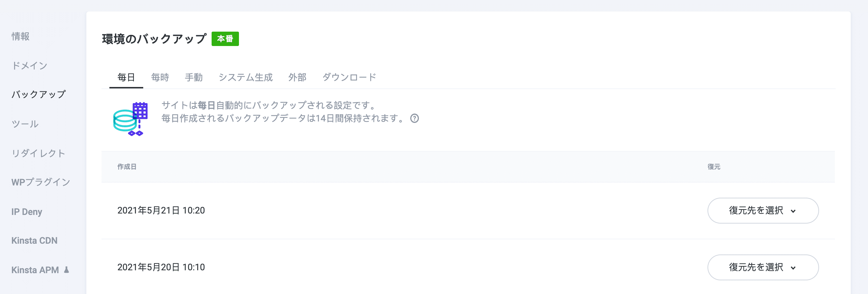This screenshot has width=868, height=294.
Task: Select the 作成日 column header
Action: point(126,167)
